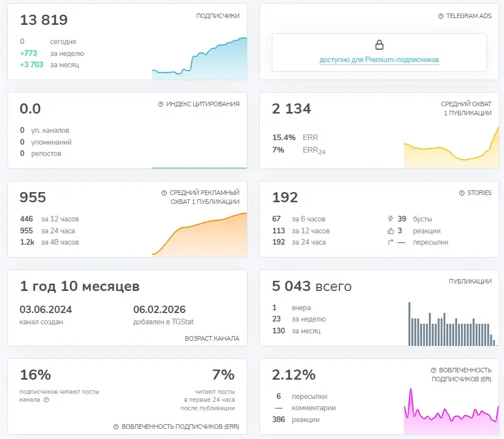
Task: Click the '130' publications per month value
Action: tap(279, 331)
